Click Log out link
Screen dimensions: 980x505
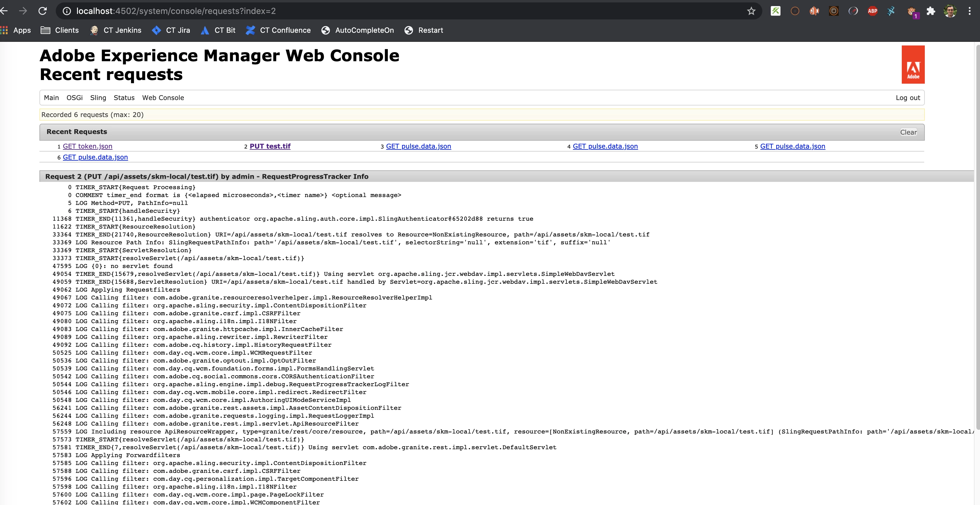(908, 98)
